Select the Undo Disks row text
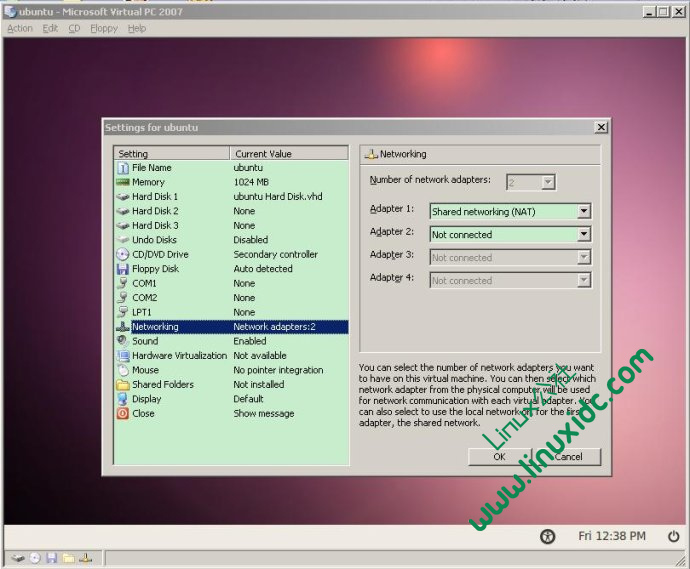The height and width of the screenshot is (569, 690). [154, 240]
